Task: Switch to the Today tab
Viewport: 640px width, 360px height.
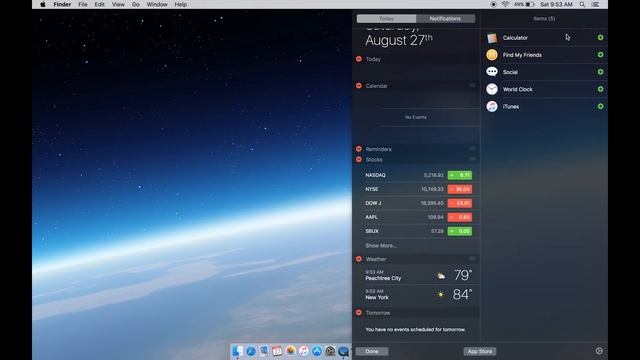Action: (x=387, y=19)
